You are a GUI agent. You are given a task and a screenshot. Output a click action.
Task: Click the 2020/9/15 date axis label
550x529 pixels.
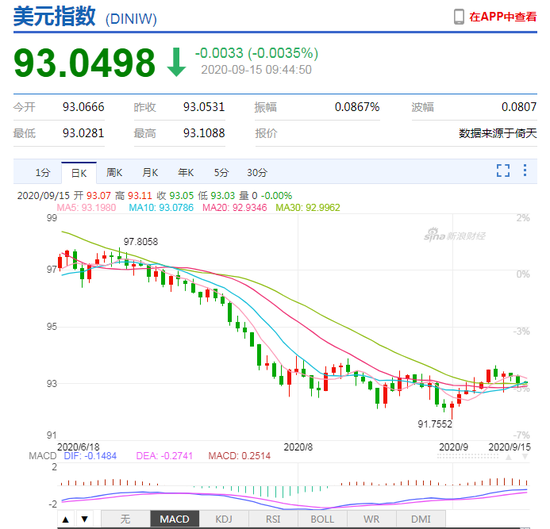point(510,447)
